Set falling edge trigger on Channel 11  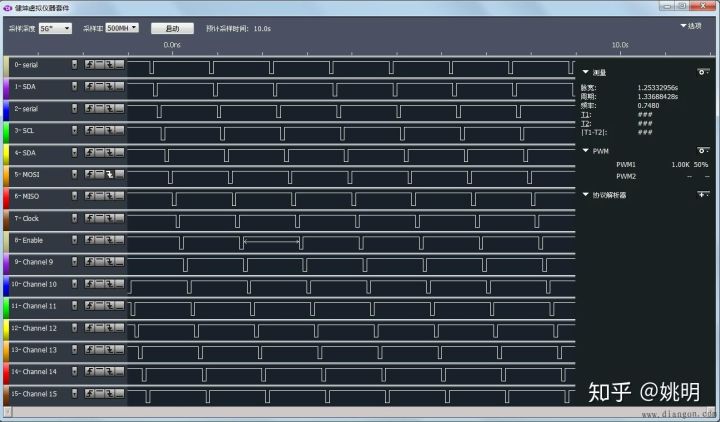click(x=110, y=306)
